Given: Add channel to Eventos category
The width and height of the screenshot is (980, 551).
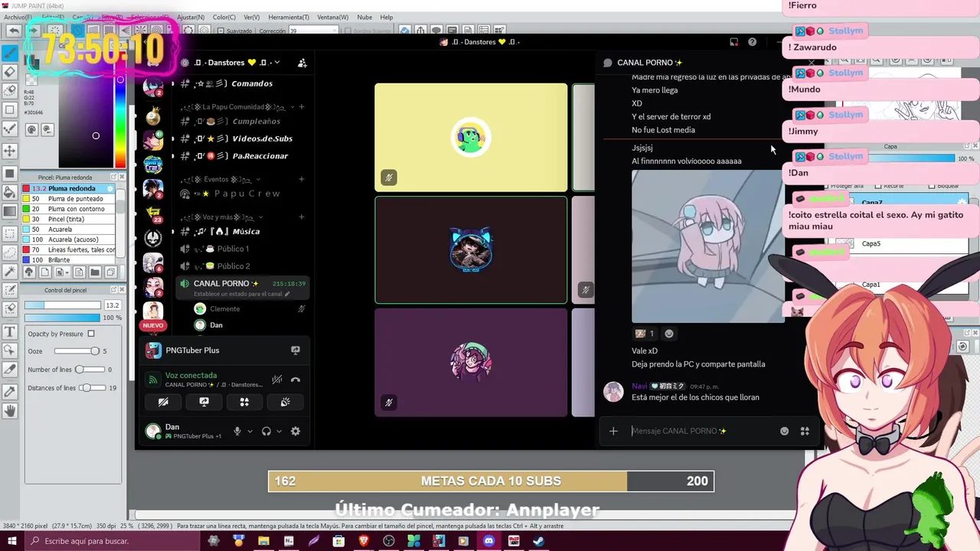Looking at the screenshot, I should click(x=302, y=179).
